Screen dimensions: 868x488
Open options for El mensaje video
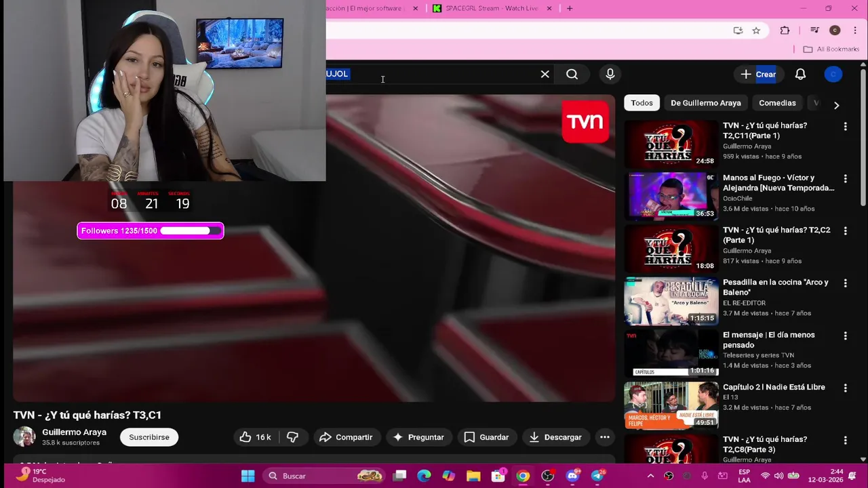(845, 335)
